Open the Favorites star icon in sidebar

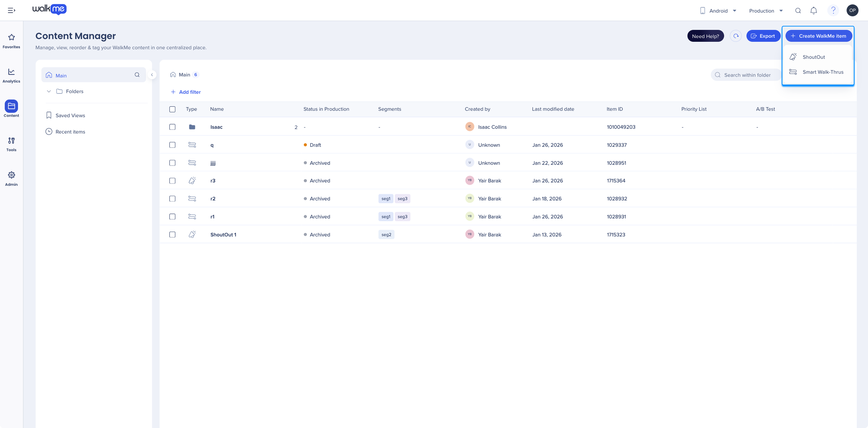pos(11,37)
